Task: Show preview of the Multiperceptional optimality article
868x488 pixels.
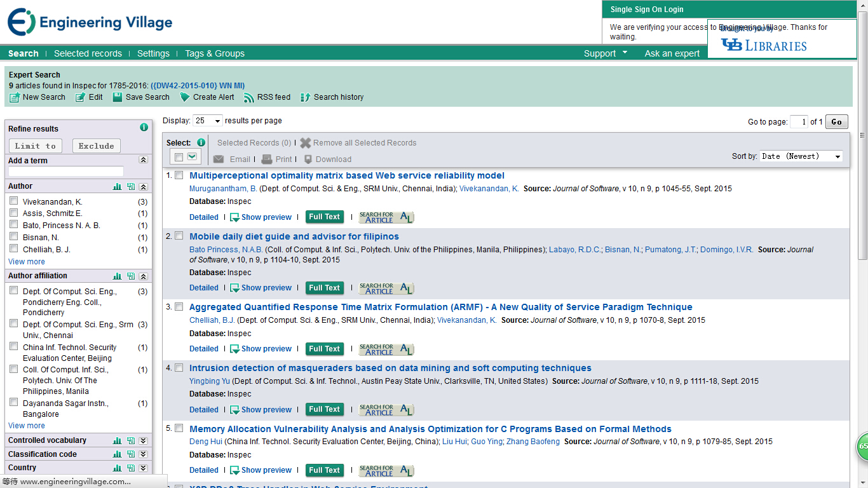Action: point(261,217)
